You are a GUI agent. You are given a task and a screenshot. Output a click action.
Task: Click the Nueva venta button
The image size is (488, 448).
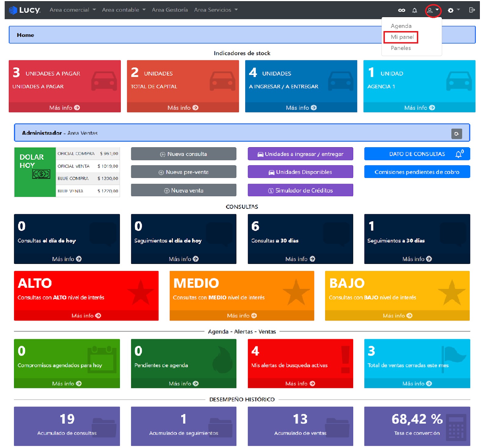click(184, 190)
